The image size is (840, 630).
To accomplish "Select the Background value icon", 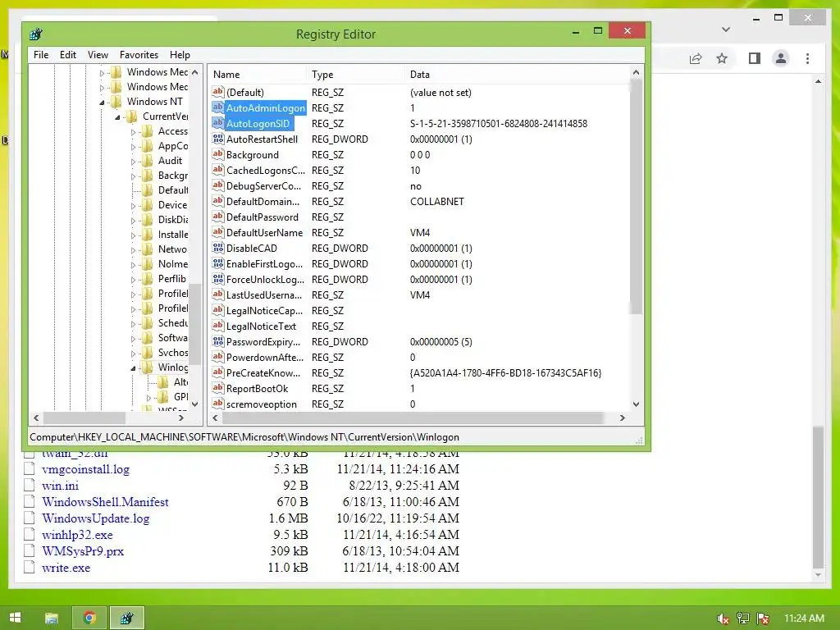I will tap(217, 154).
